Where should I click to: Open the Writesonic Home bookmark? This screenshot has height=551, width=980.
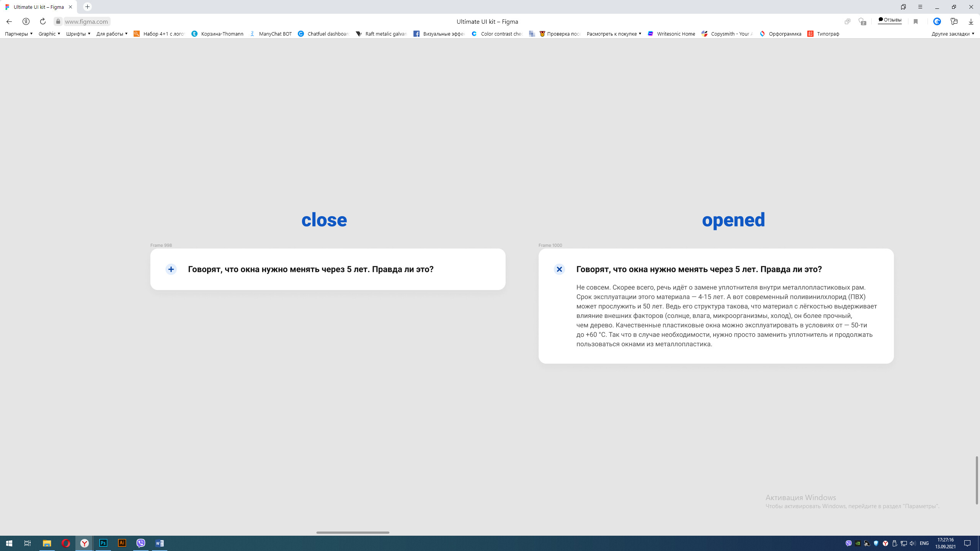(x=671, y=34)
